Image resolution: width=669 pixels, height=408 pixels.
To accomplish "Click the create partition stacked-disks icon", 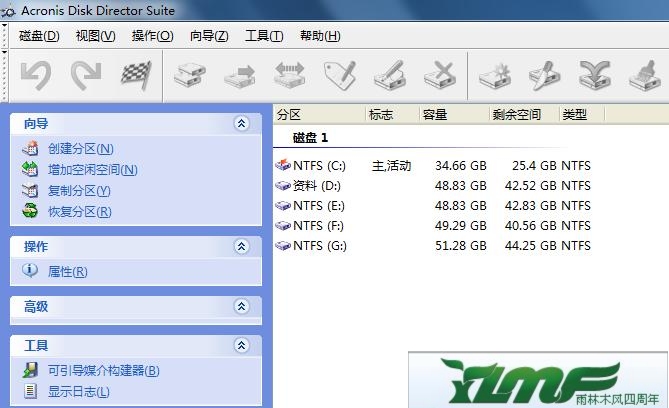I will [190, 76].
